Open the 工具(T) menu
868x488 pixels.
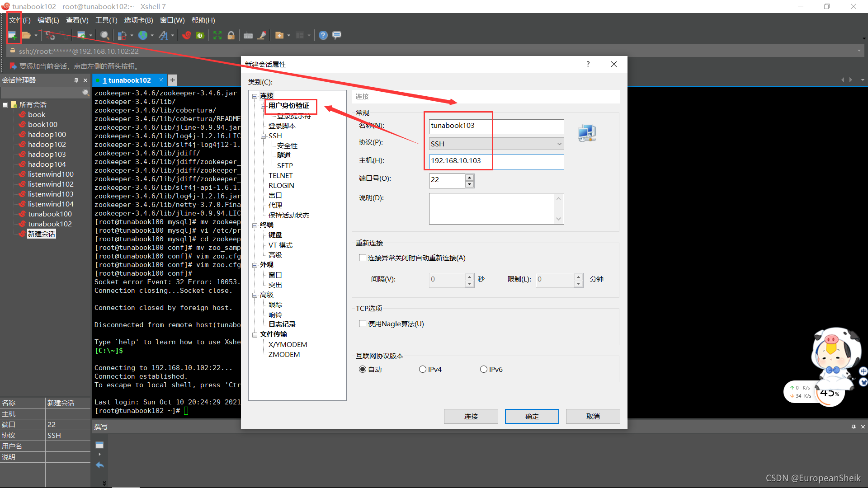(106, 20)
